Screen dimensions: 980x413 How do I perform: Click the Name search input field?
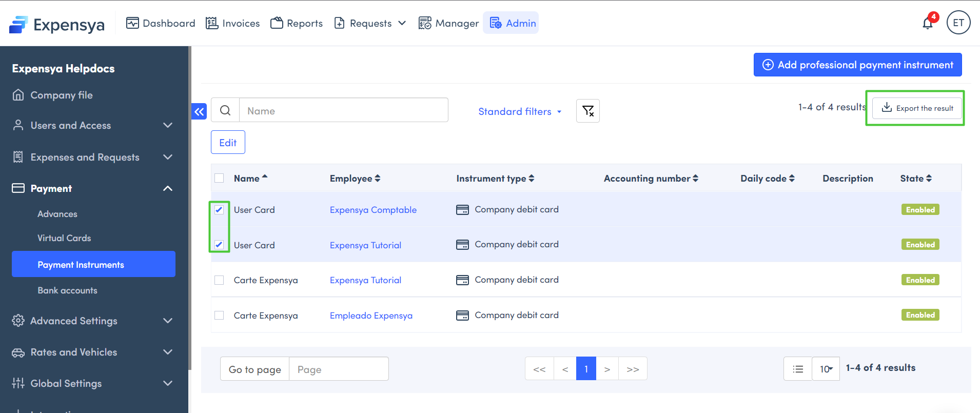(343, 111)
